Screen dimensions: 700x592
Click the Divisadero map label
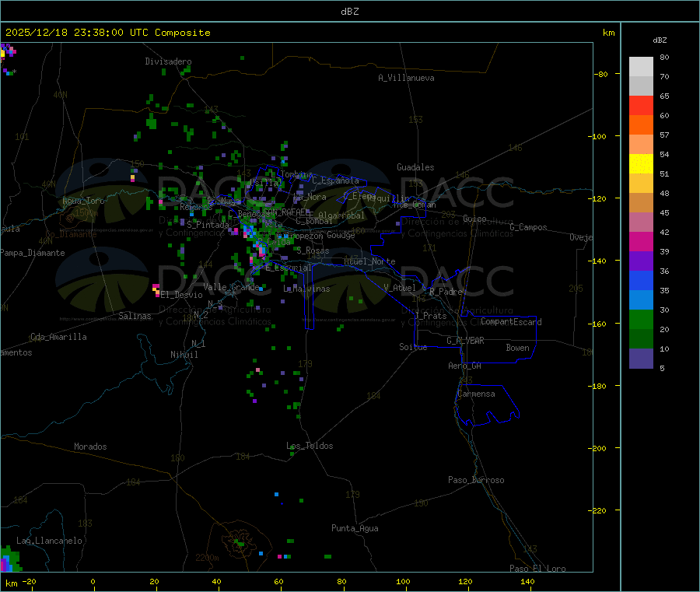[168, 61]
